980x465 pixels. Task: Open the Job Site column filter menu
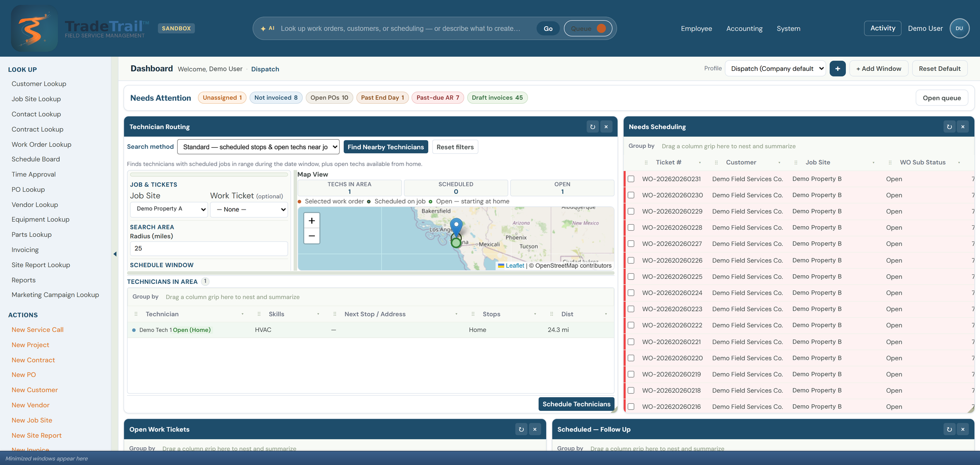[x=874, y=163]
